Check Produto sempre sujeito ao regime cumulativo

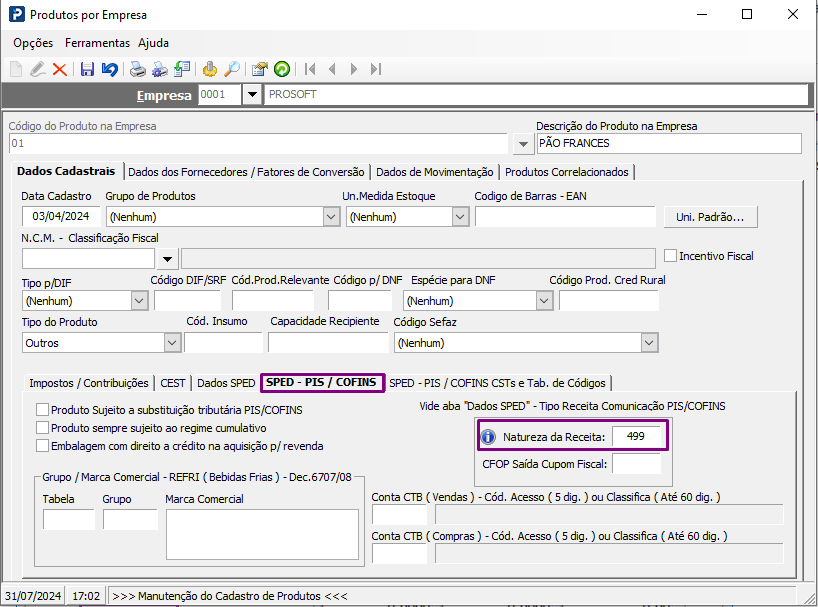pyautogui.click(x=42, y=428)
